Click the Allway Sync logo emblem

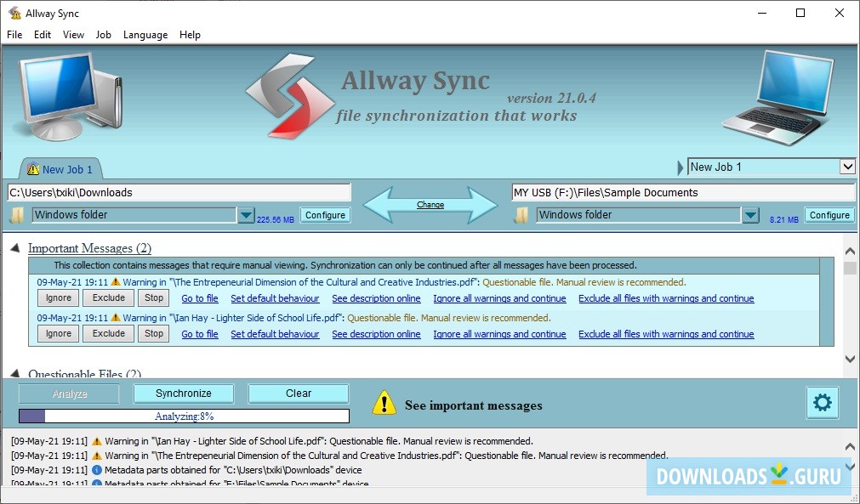click(289, 96)
